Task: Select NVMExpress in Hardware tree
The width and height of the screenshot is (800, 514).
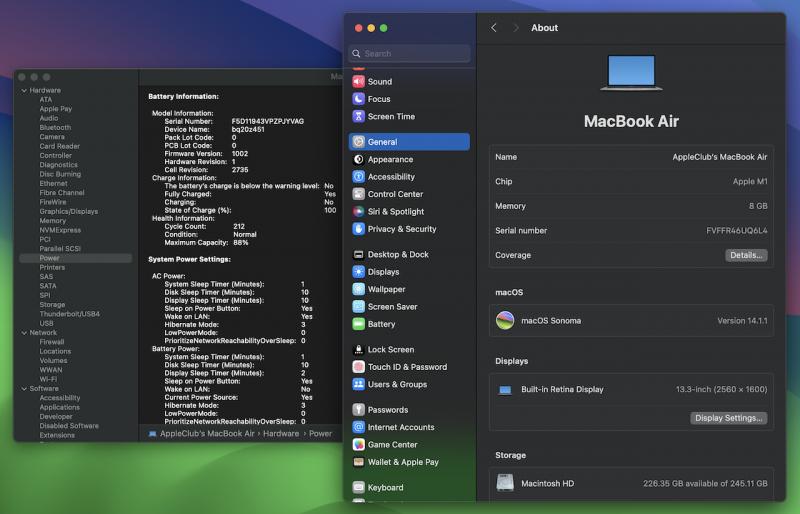Action: (60, 230)
